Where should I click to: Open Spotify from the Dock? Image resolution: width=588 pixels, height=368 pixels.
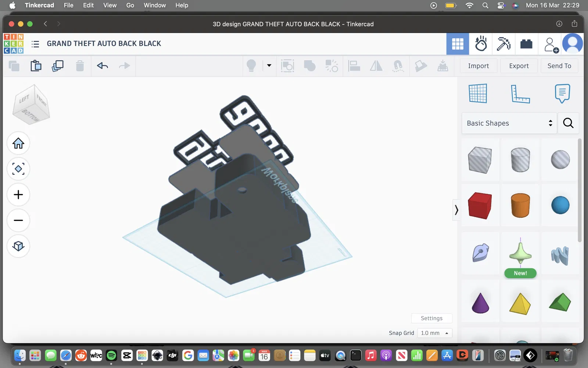111,355
